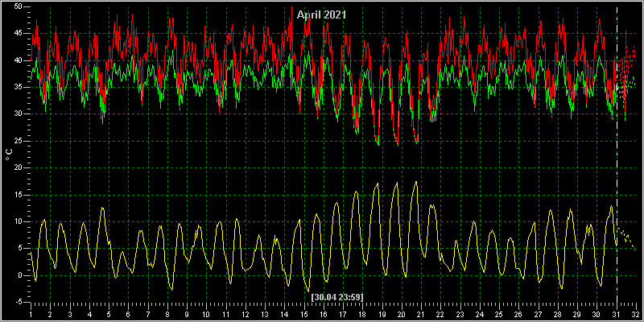Click the red and green minimum near day 19
Screen dimensions: 644x322
click(x=377, y=142)
